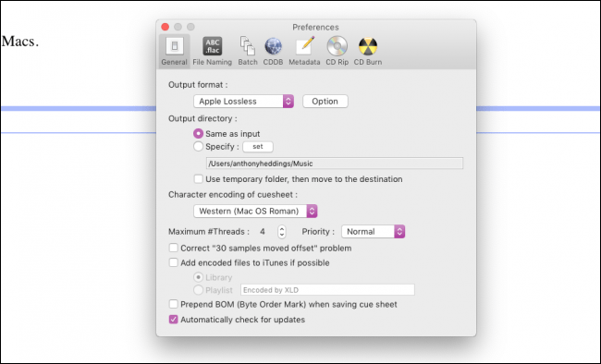This screenshot has width=601, height=364.
Task: Open the Western (Mac OS Roman) encoding dropdown
Action: point(255,212)
